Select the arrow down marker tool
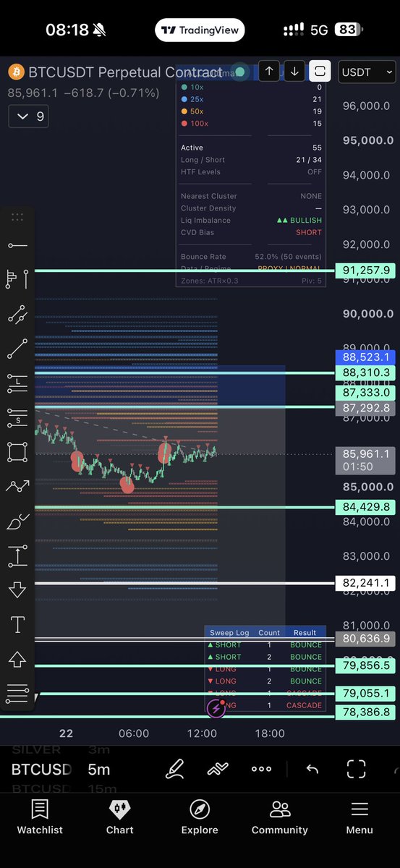 (x=17, y=590)
